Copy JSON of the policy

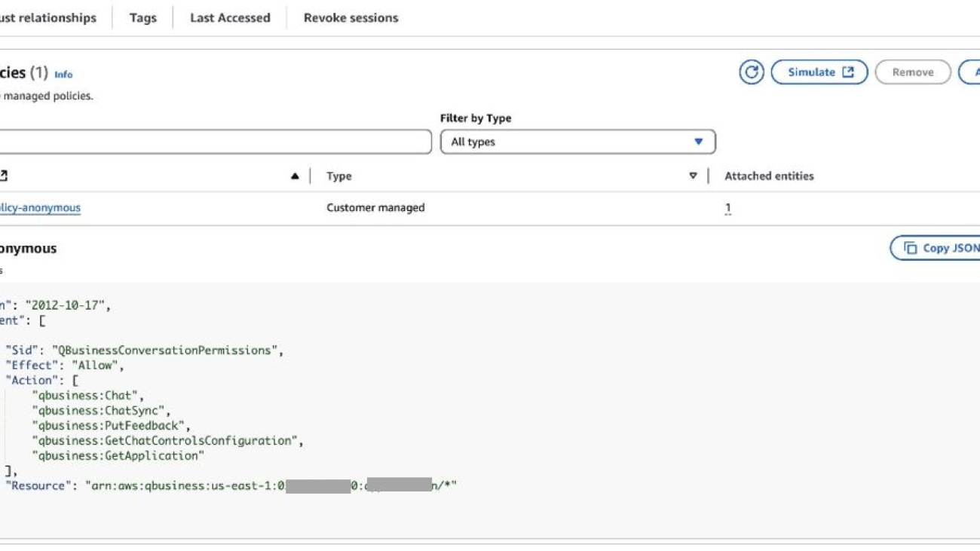[x=936, y=248]
